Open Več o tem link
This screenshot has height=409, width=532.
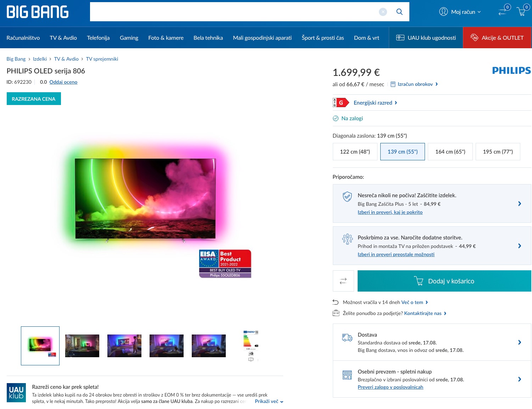click(x=414, y=302)
